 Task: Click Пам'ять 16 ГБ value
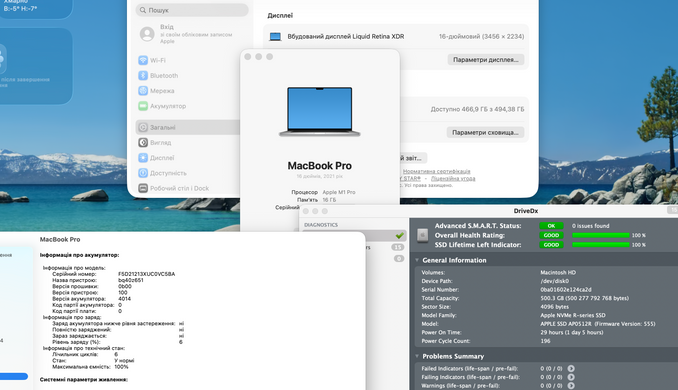point(329,200)
